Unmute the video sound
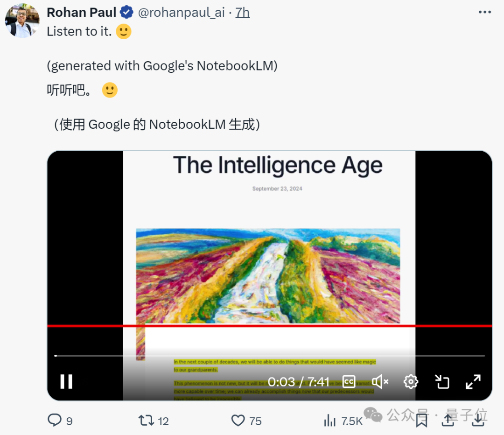 point(380,382)
